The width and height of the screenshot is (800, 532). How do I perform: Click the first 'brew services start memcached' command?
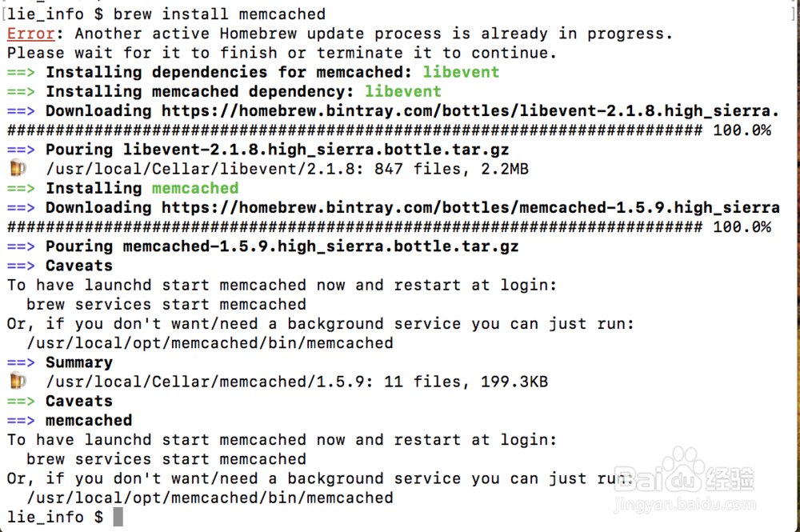[166, 305]
